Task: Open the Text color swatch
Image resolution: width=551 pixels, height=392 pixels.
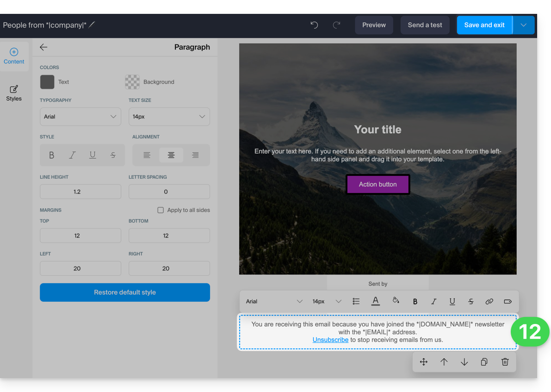Action: [47, 82]
